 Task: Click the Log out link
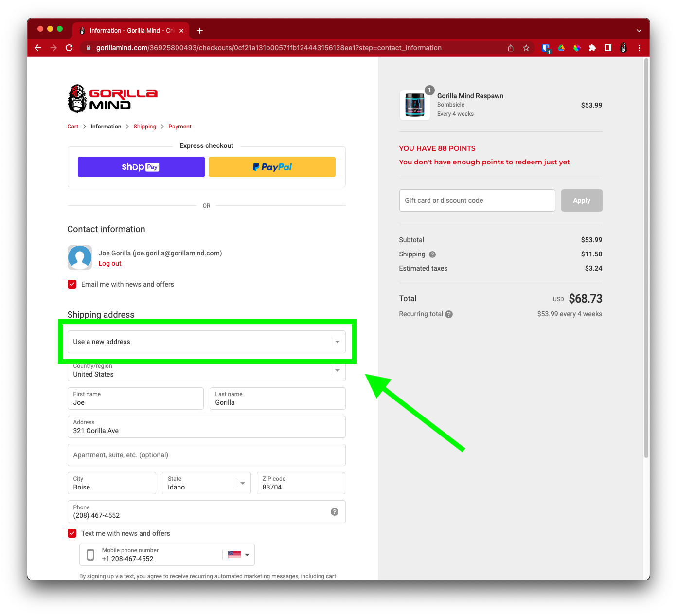pyautogui.click(x=110, y=263)
